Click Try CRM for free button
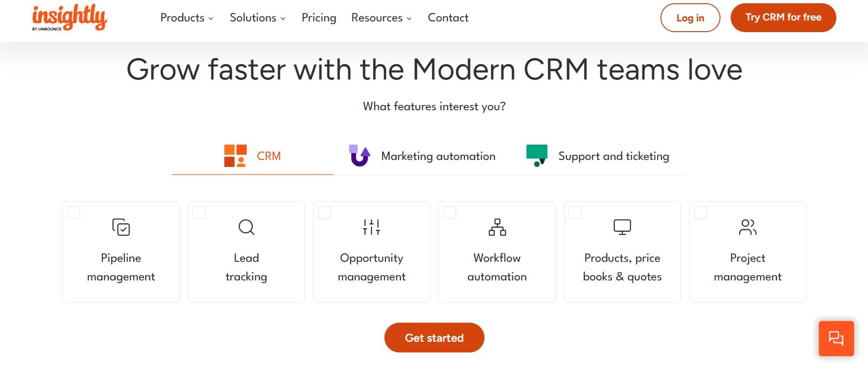 point(783,18)
